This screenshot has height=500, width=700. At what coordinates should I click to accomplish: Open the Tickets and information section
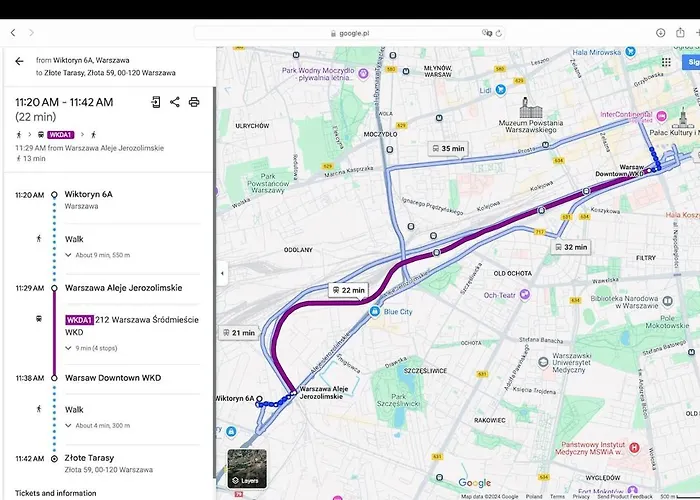(56, 493)
